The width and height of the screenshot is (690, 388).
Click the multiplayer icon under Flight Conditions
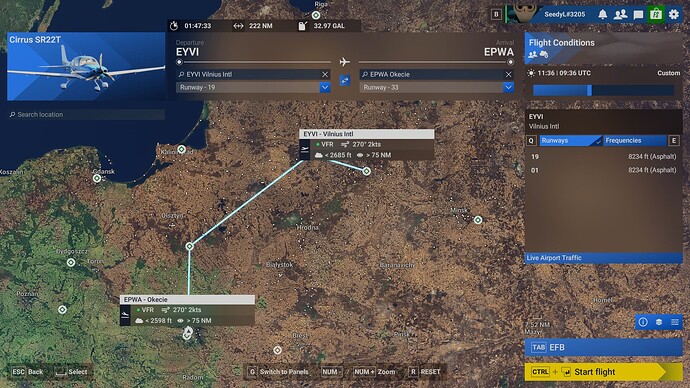(532, 55)
